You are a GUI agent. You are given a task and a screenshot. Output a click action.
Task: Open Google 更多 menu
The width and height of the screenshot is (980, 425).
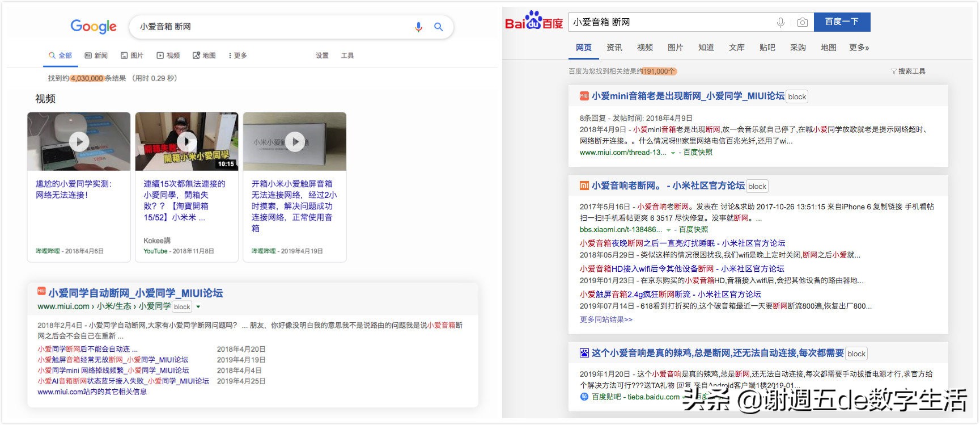237,56
